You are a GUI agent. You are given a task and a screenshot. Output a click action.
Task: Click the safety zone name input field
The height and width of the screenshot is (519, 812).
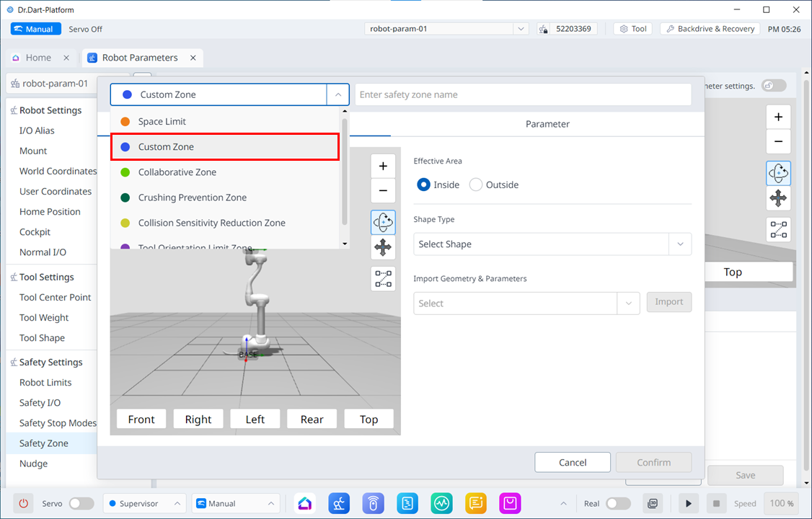(x=523, y=94)
